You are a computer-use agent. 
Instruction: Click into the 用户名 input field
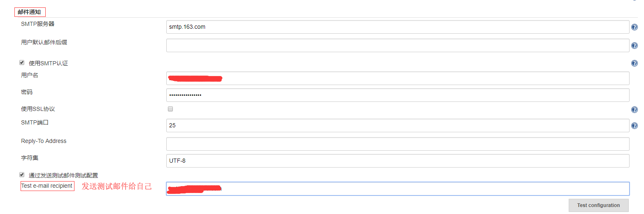point(398,78)
